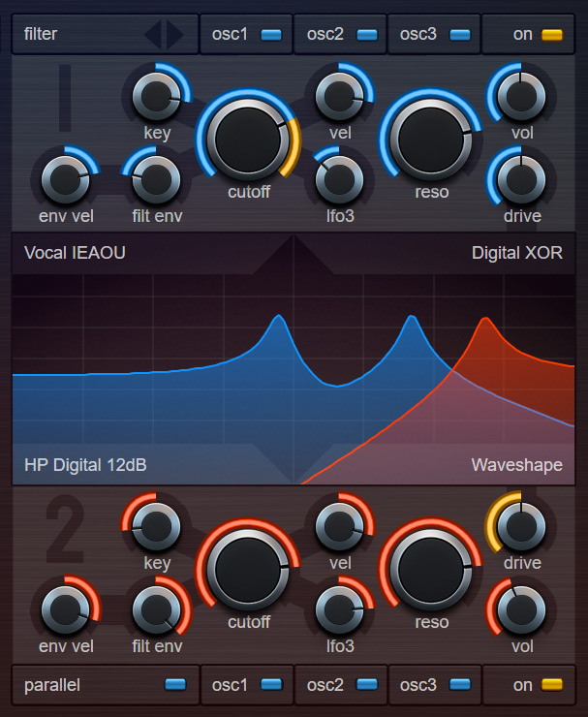The height and width of the screenshot is (717, 588).
Task: Toggle the parallel routing switch
Action: 175,685
